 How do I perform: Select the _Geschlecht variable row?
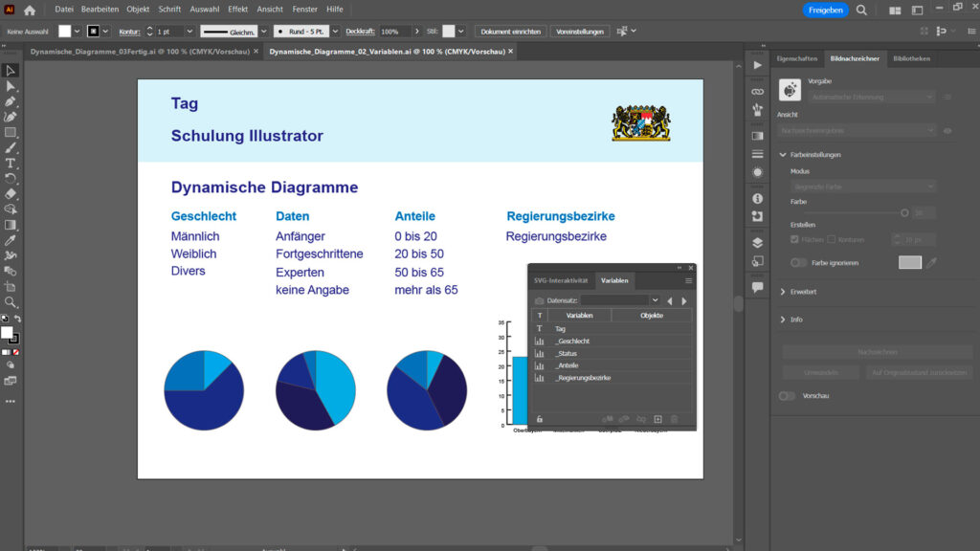coord(612,342)
